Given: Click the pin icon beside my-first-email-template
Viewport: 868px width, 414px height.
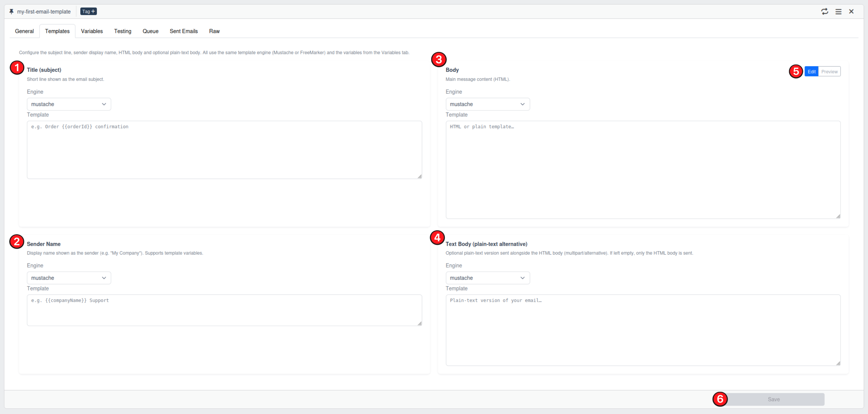Looking at the screenshot, I should pos(11,11).
